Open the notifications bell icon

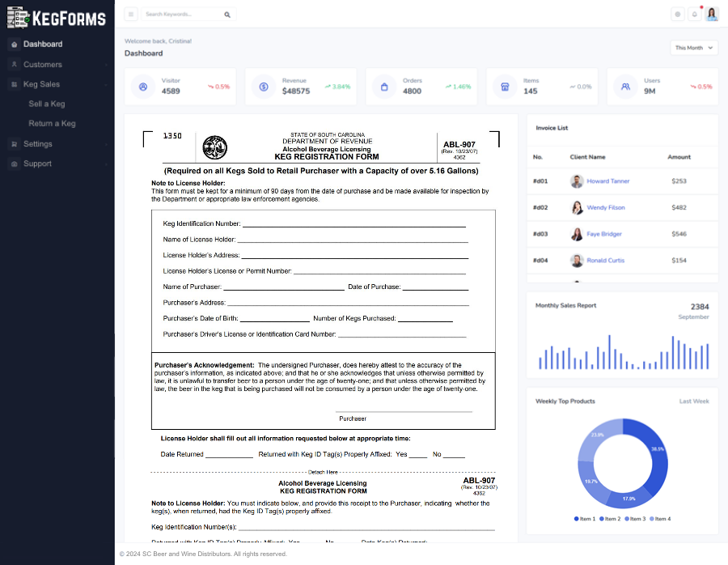click(x=694, y=15)
